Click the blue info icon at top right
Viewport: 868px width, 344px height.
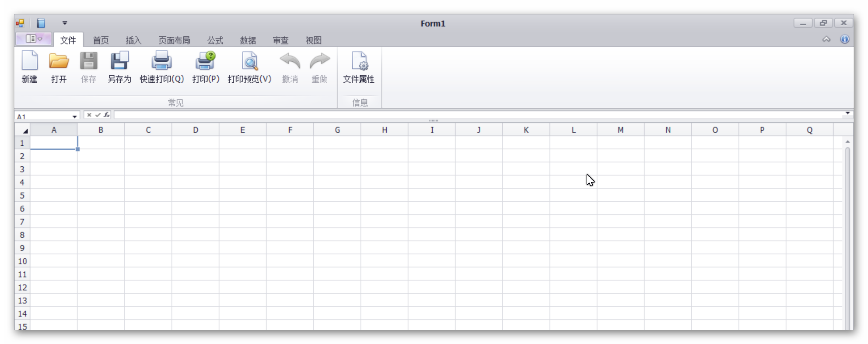tap(844, 39)
